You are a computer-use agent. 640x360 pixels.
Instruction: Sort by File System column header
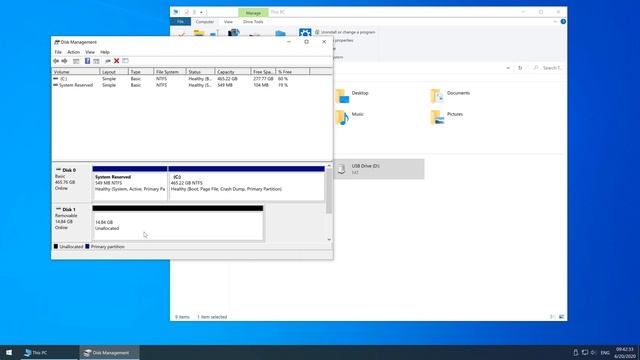(x=169, y=72)
